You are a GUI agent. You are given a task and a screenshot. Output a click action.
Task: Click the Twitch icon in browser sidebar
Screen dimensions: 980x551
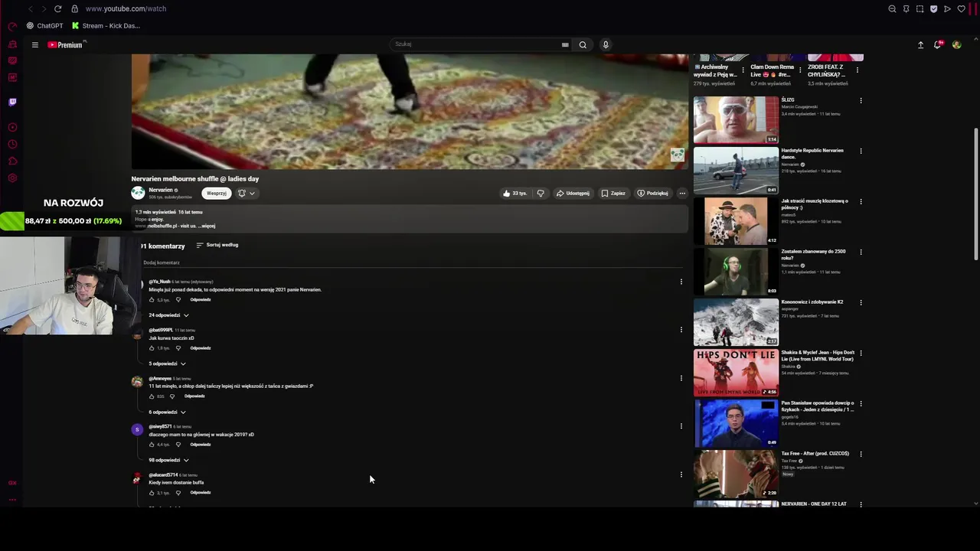[12, 102]
